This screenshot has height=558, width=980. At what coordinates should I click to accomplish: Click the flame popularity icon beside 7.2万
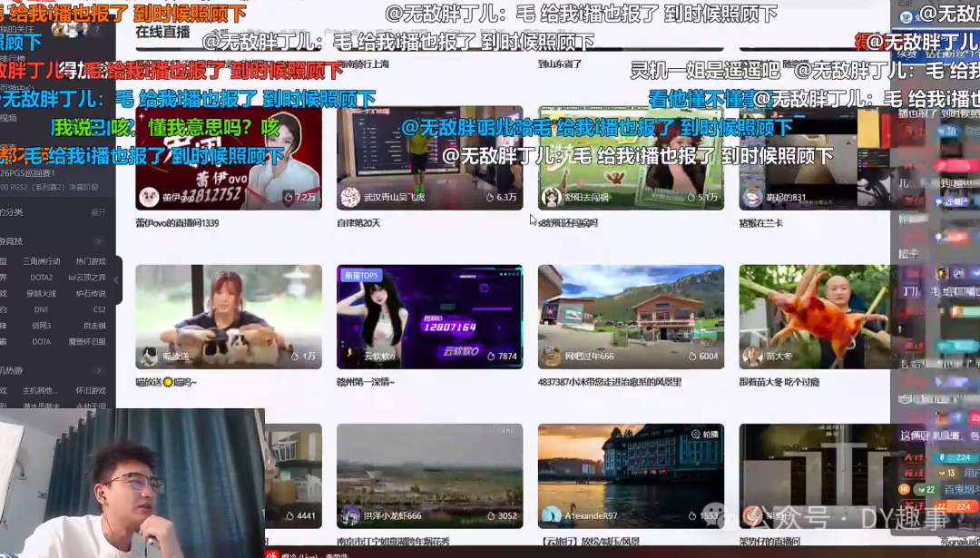(x=289, y=198)
